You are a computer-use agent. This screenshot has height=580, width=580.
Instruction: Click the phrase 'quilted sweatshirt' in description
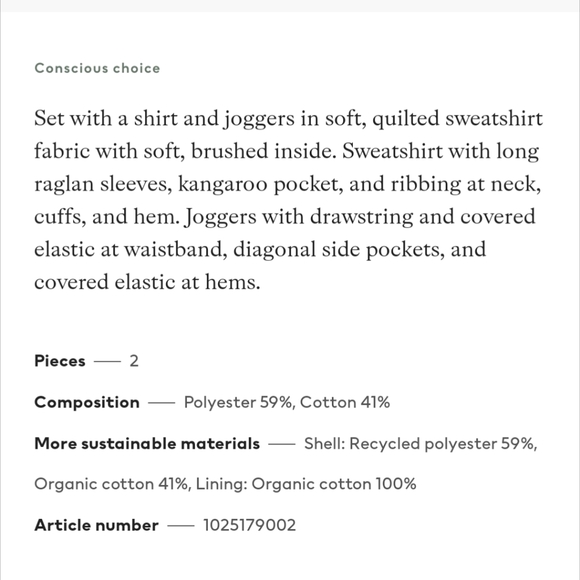pos(458,119)
